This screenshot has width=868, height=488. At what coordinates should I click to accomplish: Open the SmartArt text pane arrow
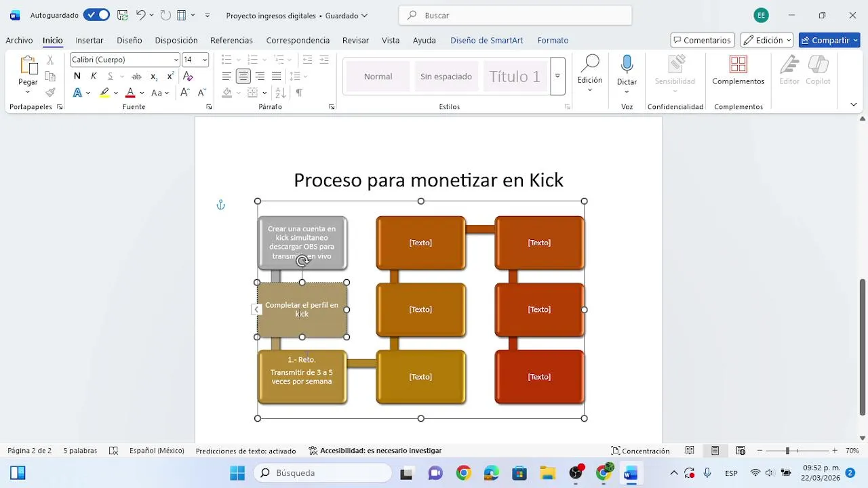click(256, 310)
